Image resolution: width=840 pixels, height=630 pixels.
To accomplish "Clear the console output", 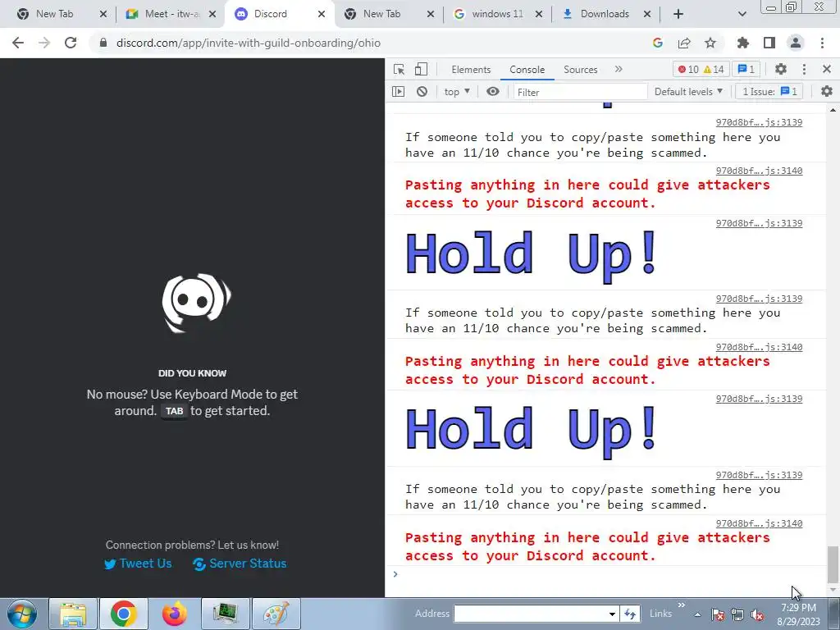I will tap(422, 92).
